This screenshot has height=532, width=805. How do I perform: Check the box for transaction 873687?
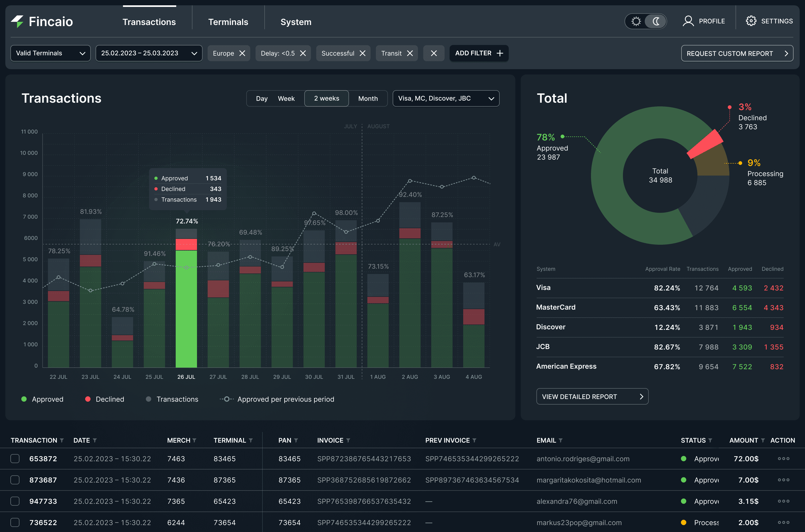coord(15,480)
